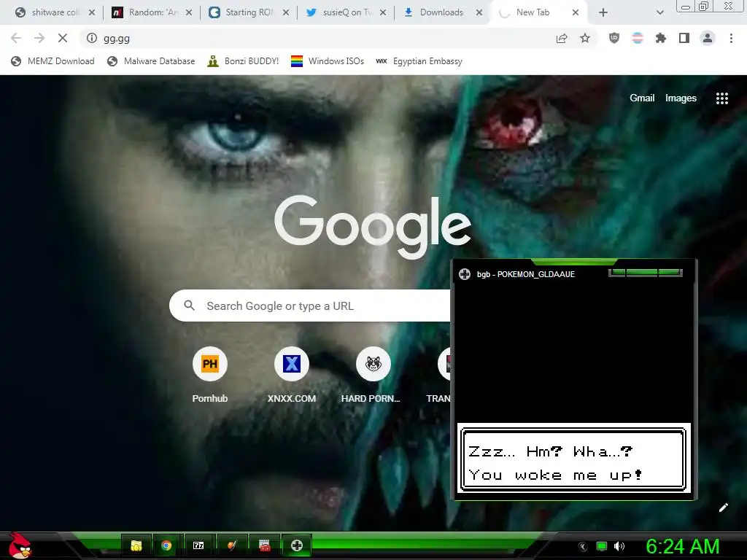Open the uBlock shield extension
The height and width of the screenshot is (560, 747).
tap(614, 38)
